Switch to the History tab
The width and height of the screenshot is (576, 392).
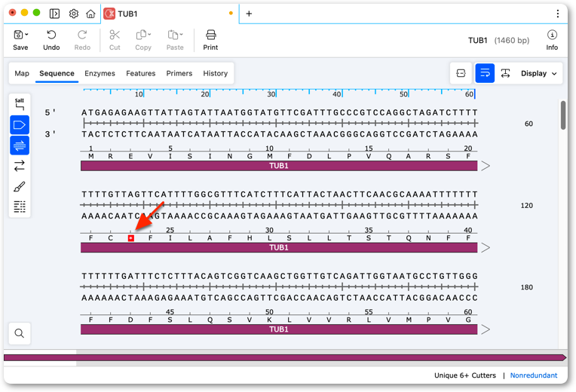coord(216,73)
